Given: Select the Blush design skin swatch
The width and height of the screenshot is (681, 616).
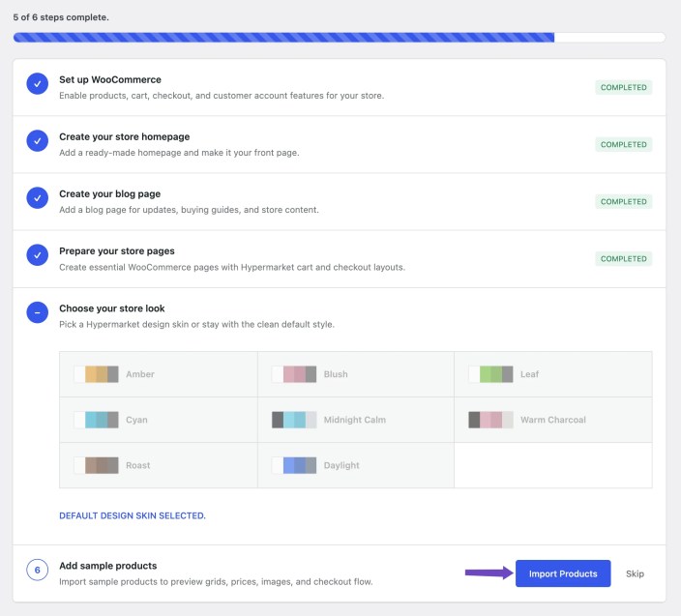Looking at the screenshot, I should (294, 374).
